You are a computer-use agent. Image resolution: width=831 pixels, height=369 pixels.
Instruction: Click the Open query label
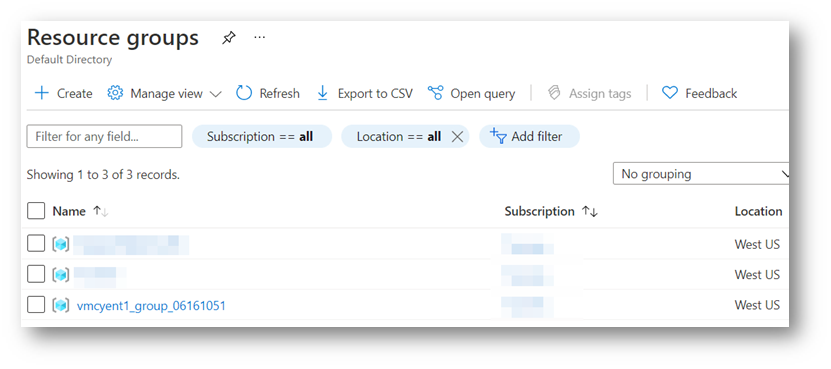[482, 94]
